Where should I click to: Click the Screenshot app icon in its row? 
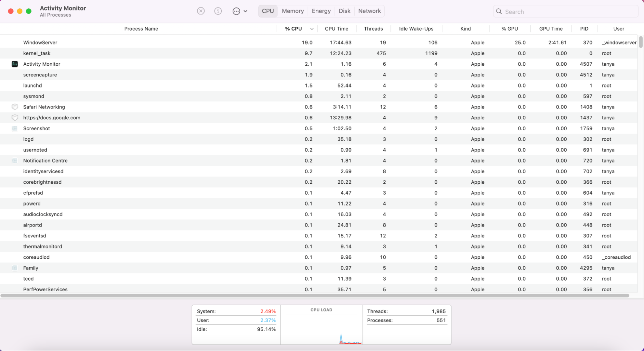coord(14,128)
